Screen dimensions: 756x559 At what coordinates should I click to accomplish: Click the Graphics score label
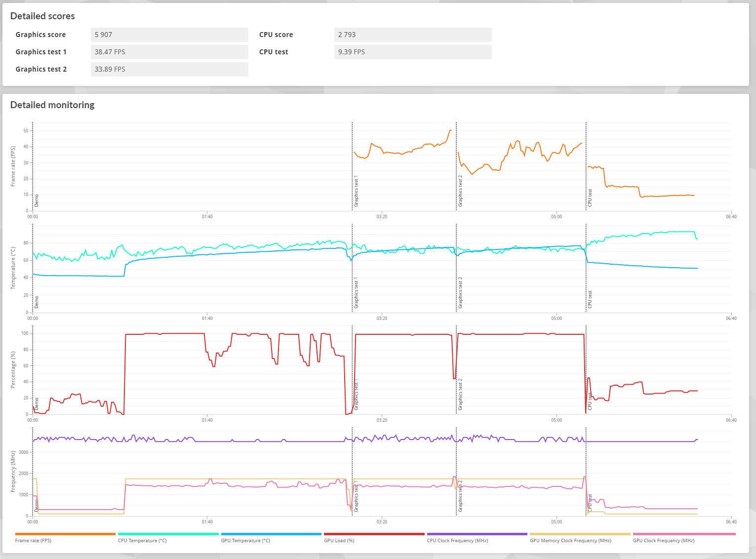click(40, 35)
